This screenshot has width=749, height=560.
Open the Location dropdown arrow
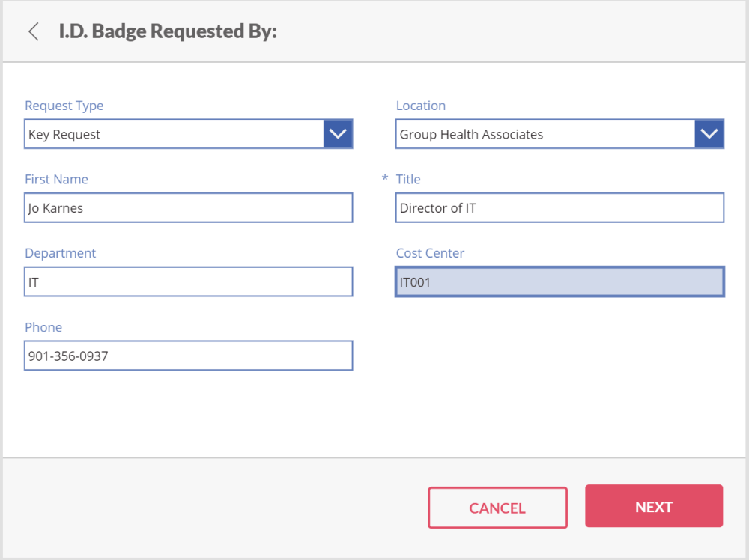709,134
